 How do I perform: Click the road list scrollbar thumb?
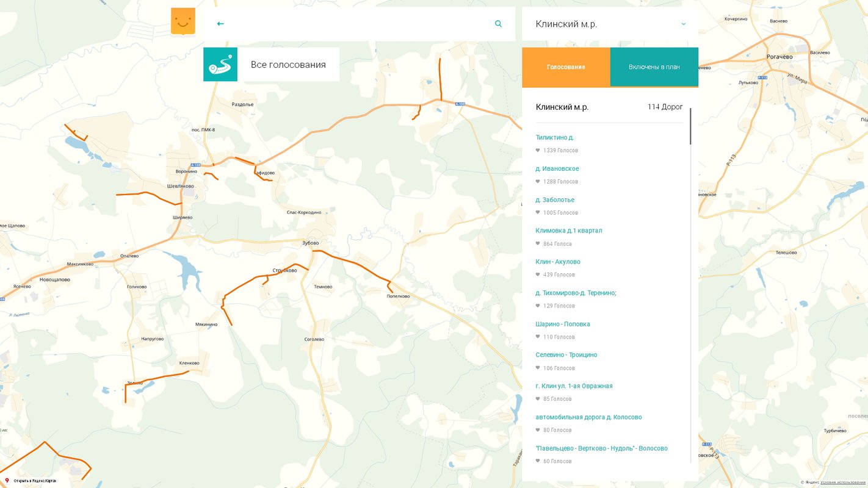(691, 126)
